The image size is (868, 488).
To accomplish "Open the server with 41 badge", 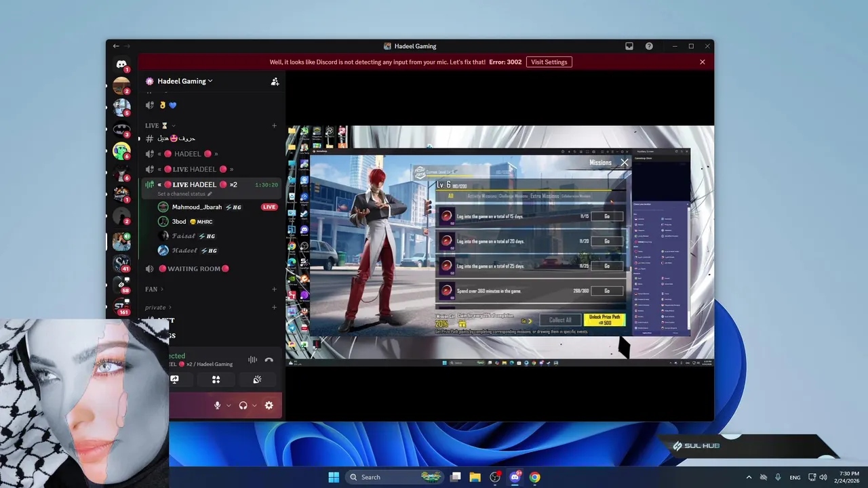I will pos(121,262).
